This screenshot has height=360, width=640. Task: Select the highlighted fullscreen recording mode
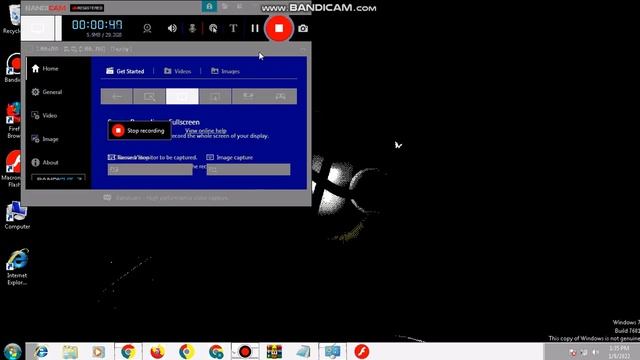point(182,96)
